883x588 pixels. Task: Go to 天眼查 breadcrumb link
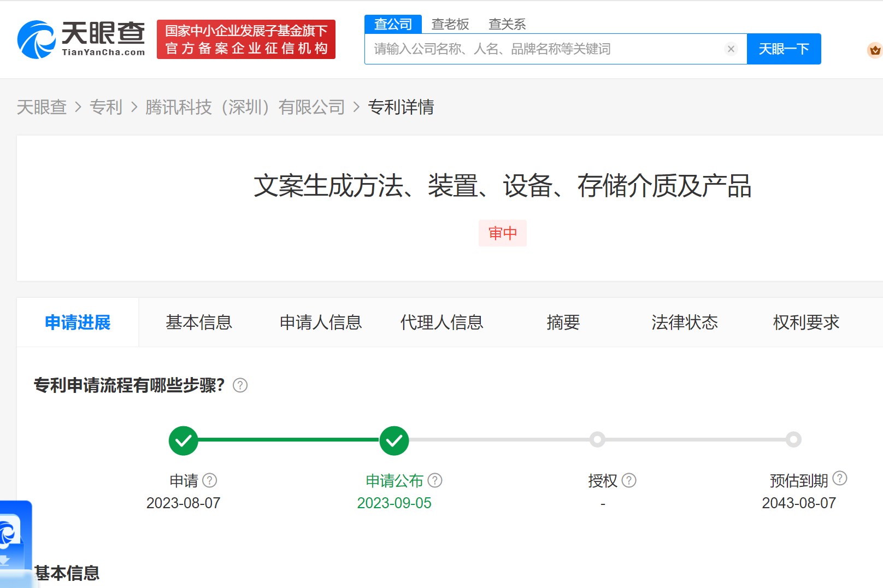[x=42, y=107]
